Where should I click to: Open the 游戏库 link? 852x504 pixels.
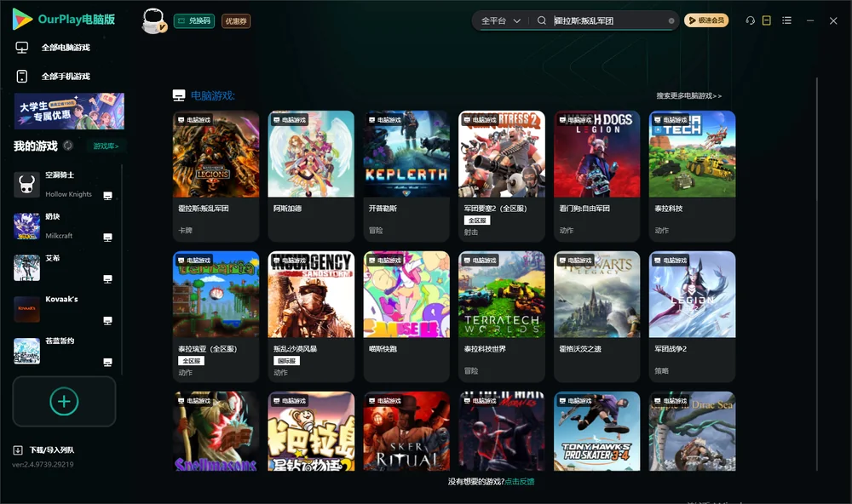[106, 146]
